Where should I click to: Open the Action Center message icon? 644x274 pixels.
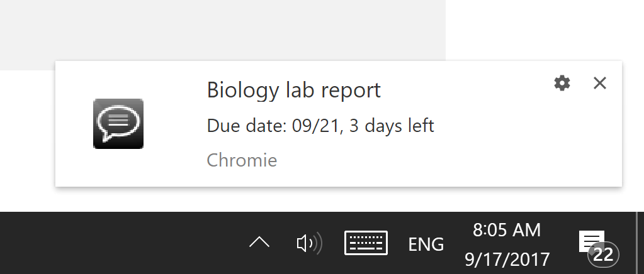tap(591, 240)
